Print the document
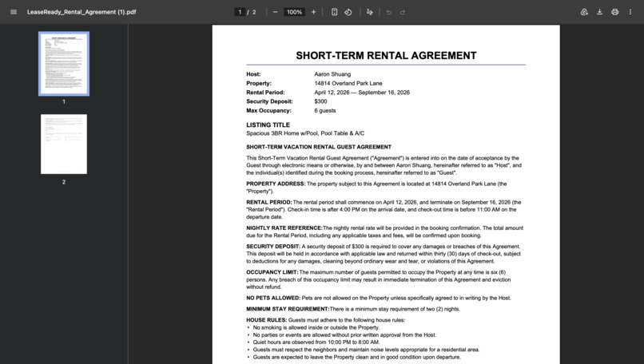The width and height of the screenshot is (644, 364). coord(614,12)
